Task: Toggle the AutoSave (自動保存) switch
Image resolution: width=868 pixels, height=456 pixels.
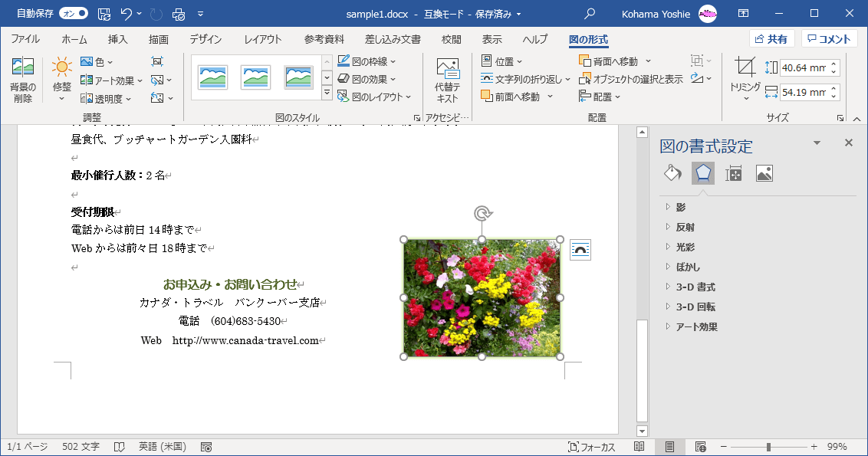Action: (x=74, y=13)
